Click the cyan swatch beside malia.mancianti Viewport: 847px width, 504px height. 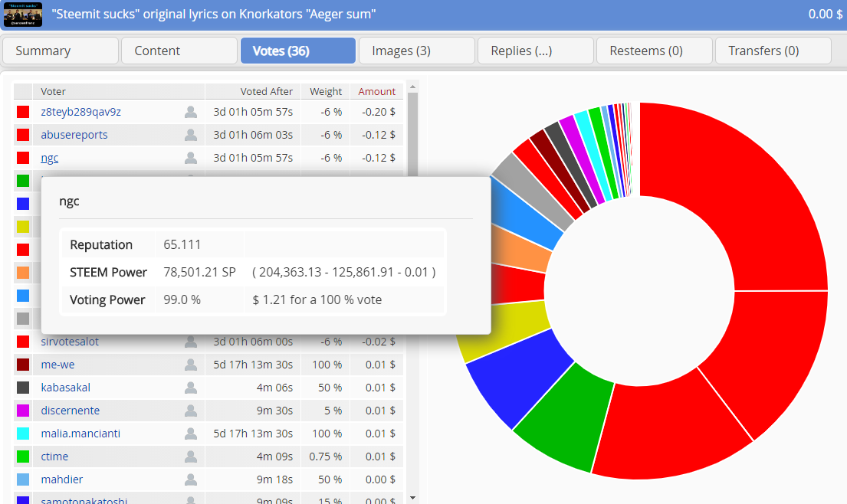[x=23, y=434]
